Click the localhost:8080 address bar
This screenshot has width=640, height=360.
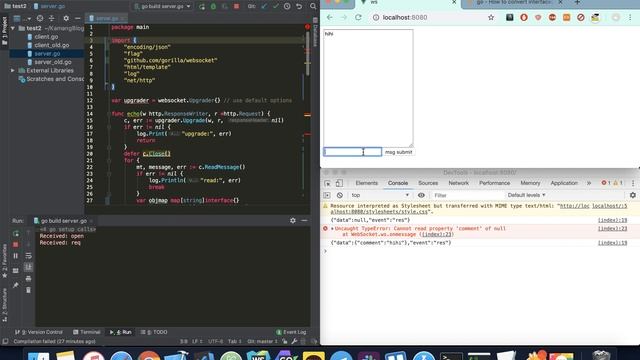click(x=429, y=18)
